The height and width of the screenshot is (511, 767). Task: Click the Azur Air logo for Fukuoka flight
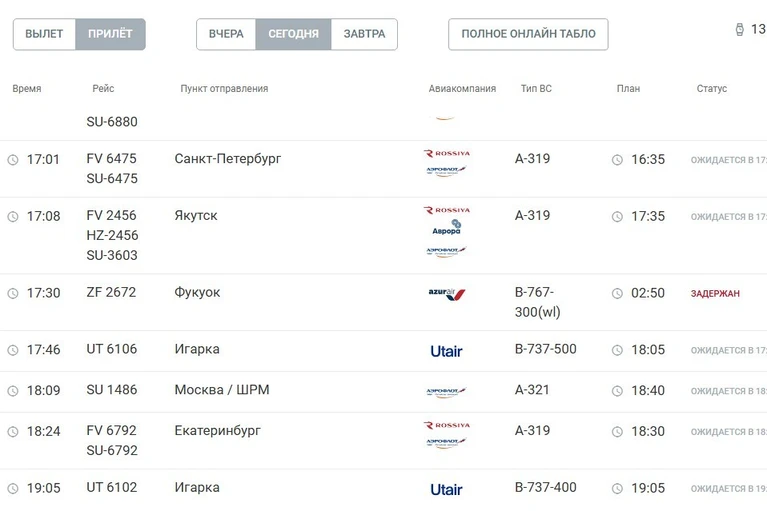(446, 294)
